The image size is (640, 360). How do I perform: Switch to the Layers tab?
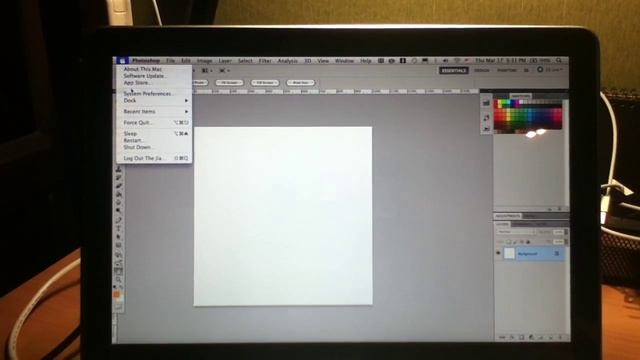502,224
